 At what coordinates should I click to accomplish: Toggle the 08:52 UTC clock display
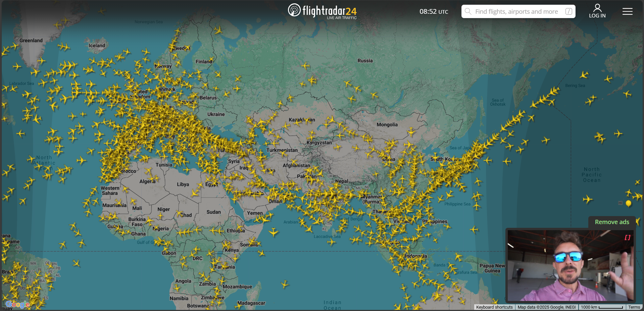[x=434, y=11]
